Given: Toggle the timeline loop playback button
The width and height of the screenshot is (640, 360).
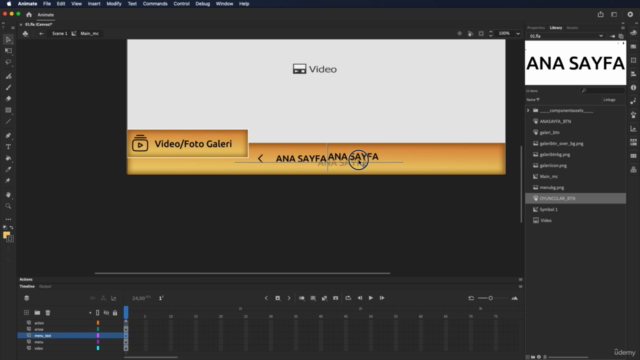Looking at the screenshot, I should 348,298.
